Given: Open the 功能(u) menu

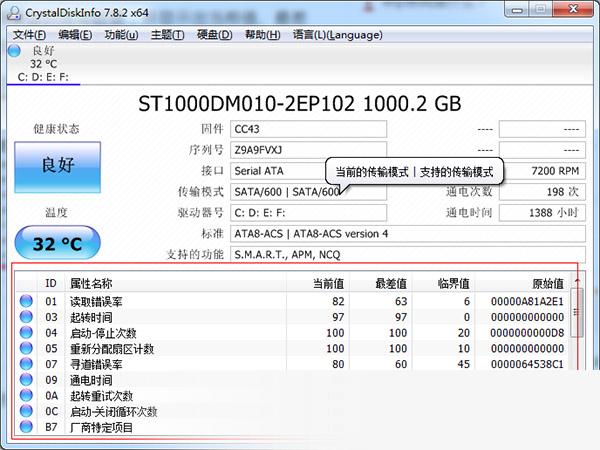Looking at the screenshot, I should click(121, 35).
